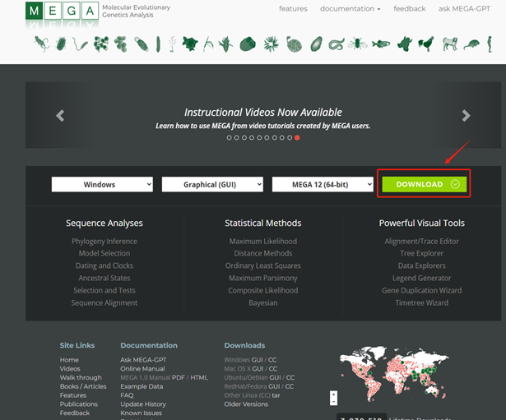Zoom in on the downloads map

(333, 395)
